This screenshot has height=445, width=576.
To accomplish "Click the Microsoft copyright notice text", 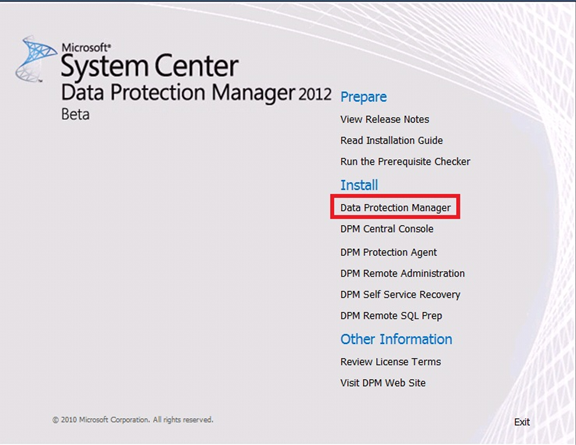I will tap(133, 420).
